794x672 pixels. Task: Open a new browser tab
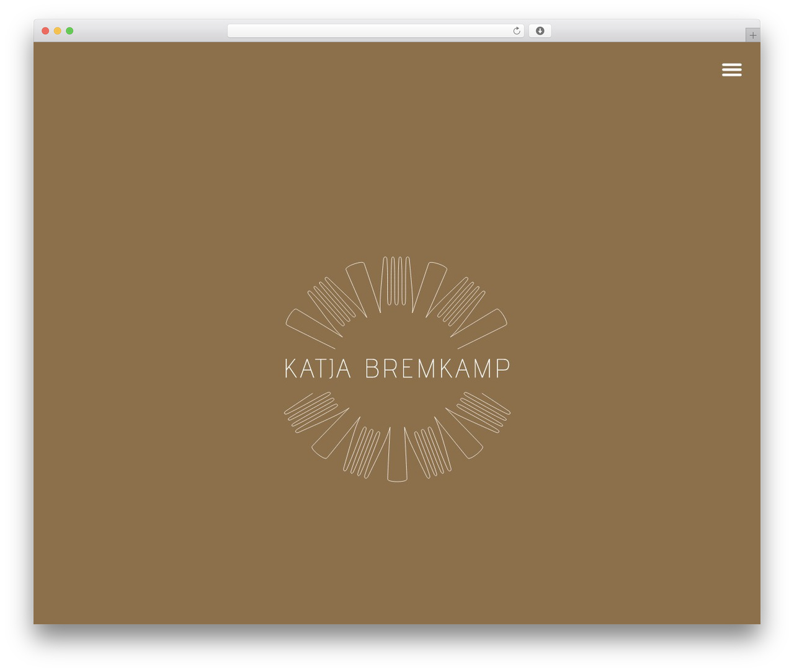(x=752, y=35)
